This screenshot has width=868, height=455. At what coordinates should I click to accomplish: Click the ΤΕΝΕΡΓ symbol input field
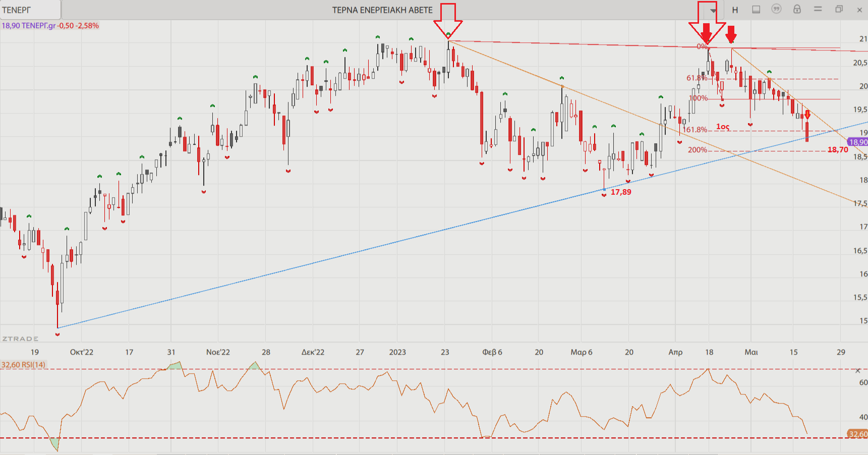coord(30,10)
